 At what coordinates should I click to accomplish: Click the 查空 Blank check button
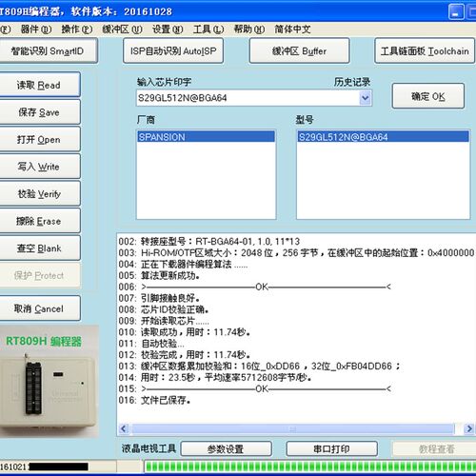[x=39, y=248]
